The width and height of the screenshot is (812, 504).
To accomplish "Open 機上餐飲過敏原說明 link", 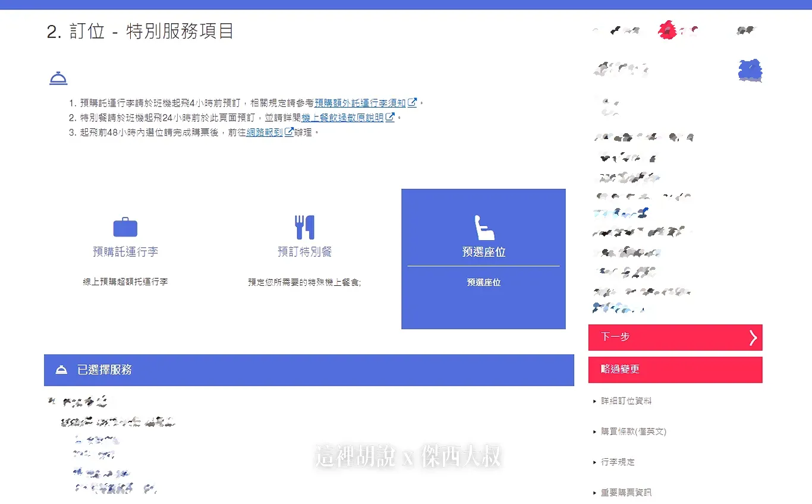I will coord(342,118).
